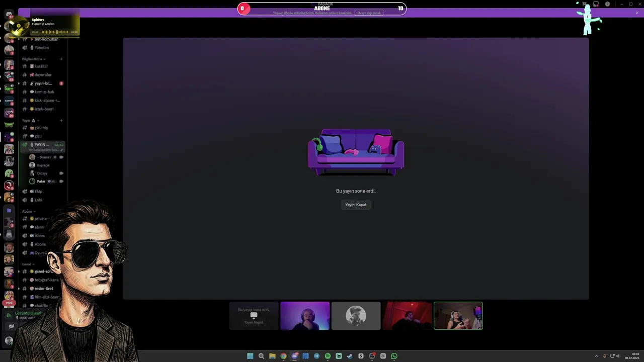Join the Ekip voice channel

pyautogui.click(x=42, y=192)
